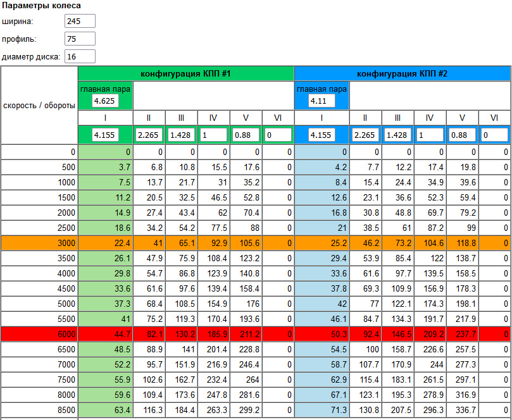Click the диаметр диска input showing 16

(x=80, y=56)
